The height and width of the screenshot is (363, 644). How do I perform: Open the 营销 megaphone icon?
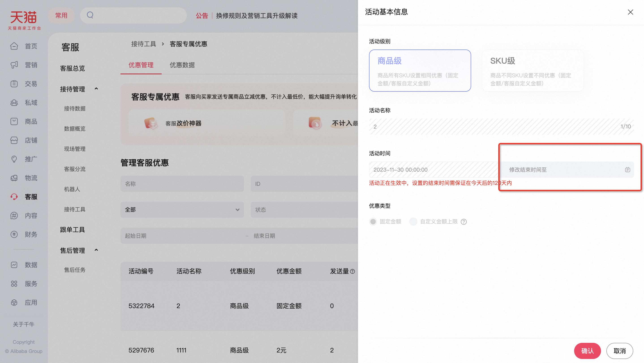14,65
